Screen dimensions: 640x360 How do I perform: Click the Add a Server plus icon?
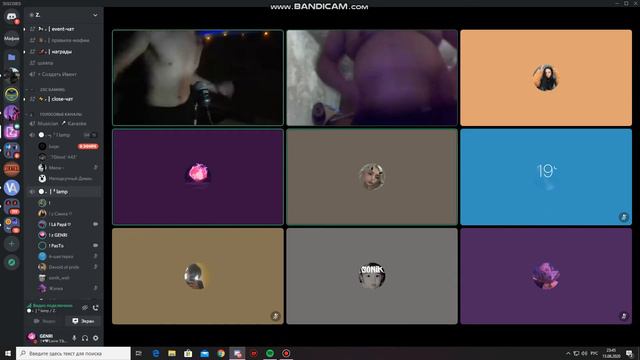click(11, 244)
